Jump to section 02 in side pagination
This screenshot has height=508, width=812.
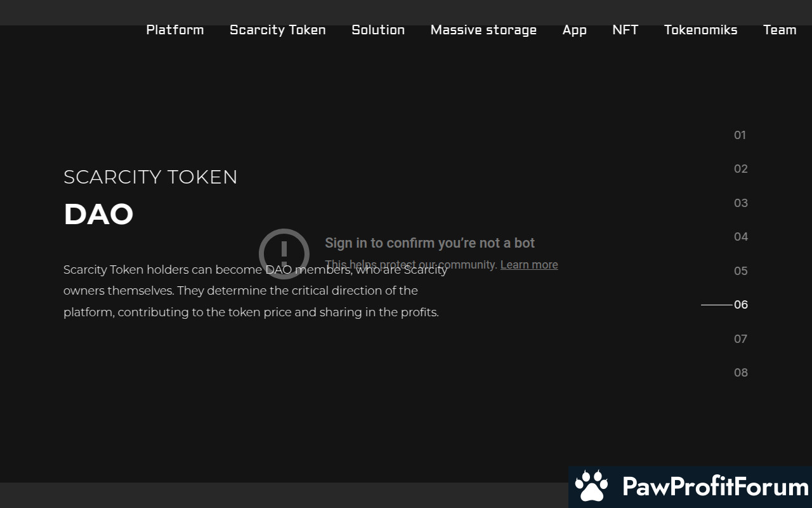pyautogui.click(x=740, y=169)
